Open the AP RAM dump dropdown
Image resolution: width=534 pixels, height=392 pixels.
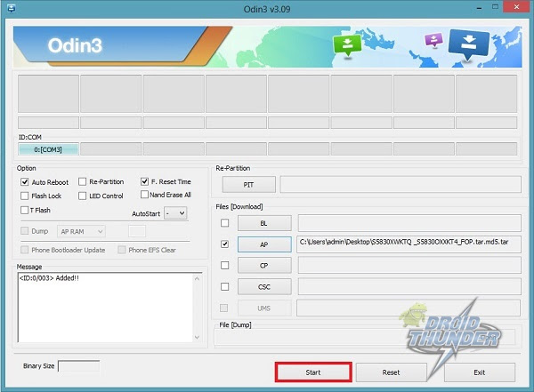pyautogui.click(x=81, y=231)
